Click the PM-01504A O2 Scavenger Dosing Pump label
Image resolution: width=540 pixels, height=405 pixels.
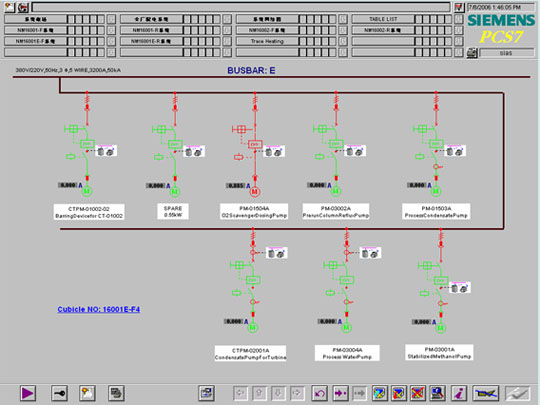click(x=254, y=212)
